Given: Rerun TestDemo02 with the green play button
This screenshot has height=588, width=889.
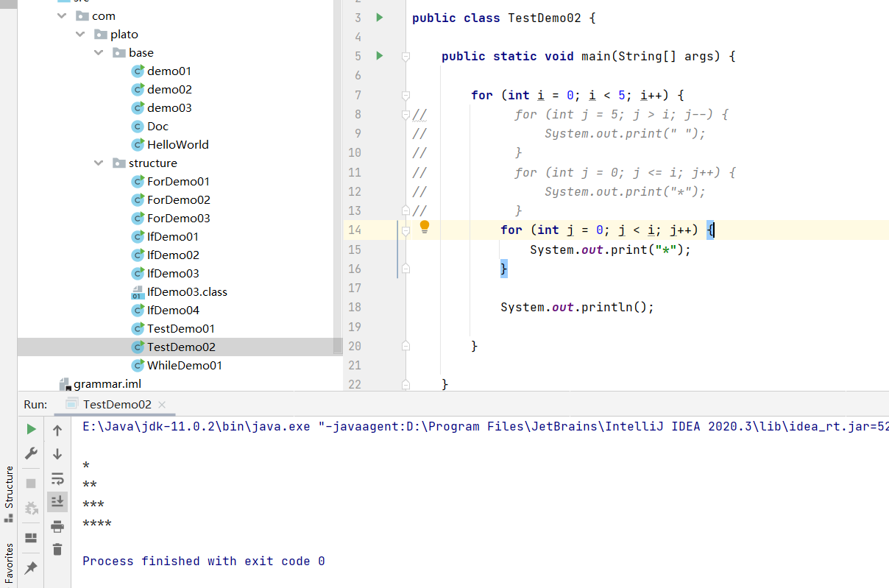Looking at the screenshot, I should pyautogui.click(x=31, y=429).
